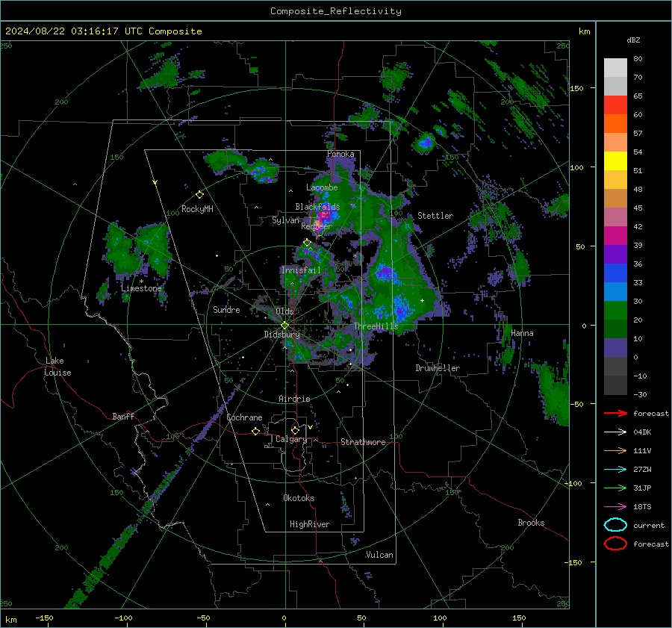Click the Airdrie town label
Screen dimensions: 672x628
point(294,399)
